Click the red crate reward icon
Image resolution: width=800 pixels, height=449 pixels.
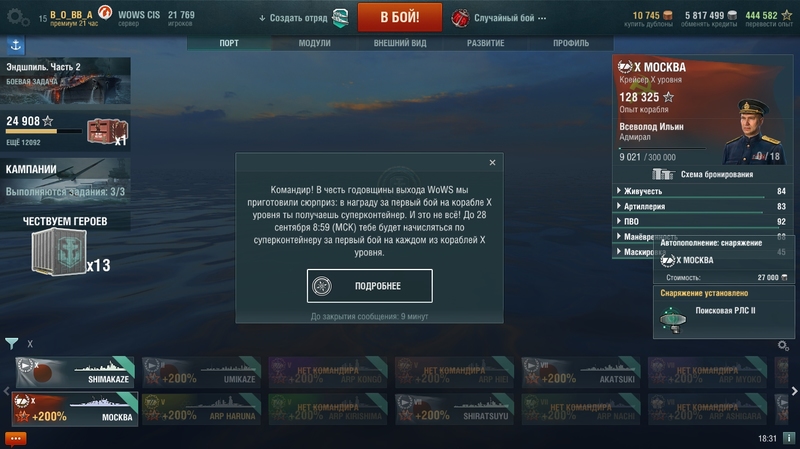point(106,132)
